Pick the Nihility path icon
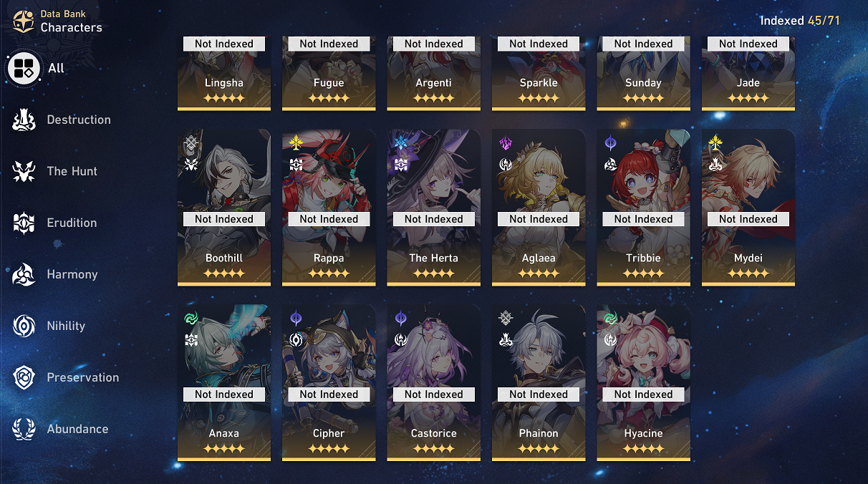The image size is (868, 484). [24, 326]
